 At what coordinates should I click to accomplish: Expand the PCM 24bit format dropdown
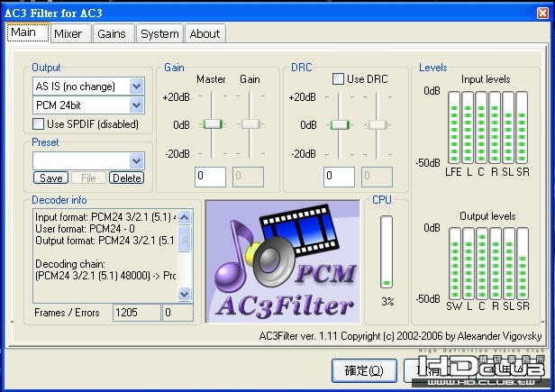[x=137, y=105]
